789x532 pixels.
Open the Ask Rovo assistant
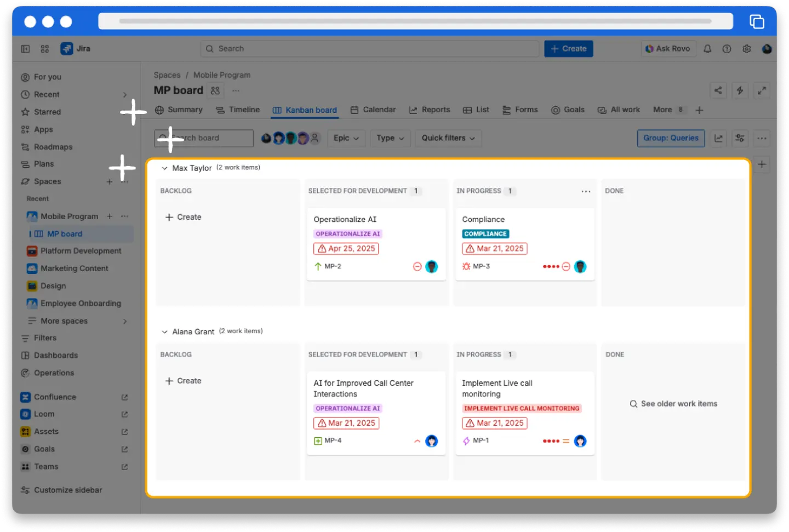668,48
